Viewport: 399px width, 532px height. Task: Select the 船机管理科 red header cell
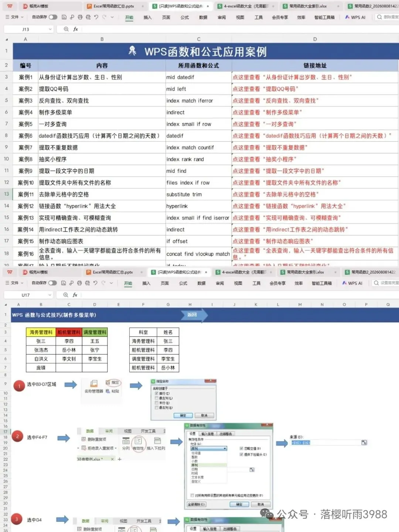(x=69, y=332)
